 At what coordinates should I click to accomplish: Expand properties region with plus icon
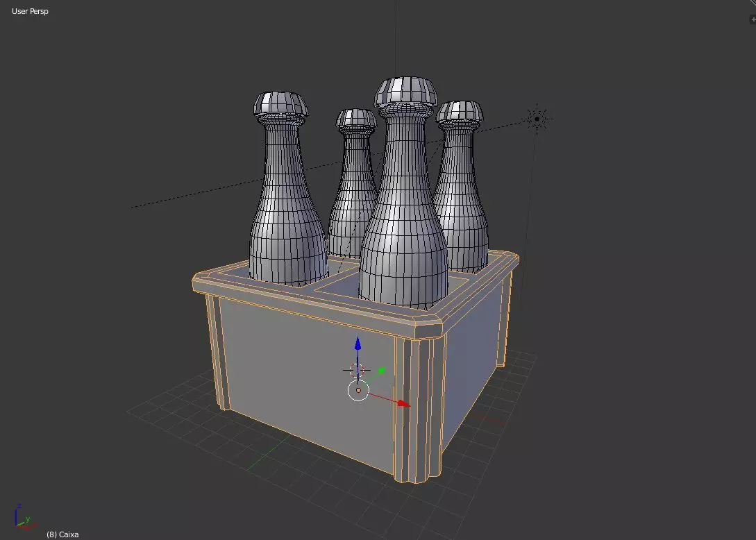[x=752, y=19]
